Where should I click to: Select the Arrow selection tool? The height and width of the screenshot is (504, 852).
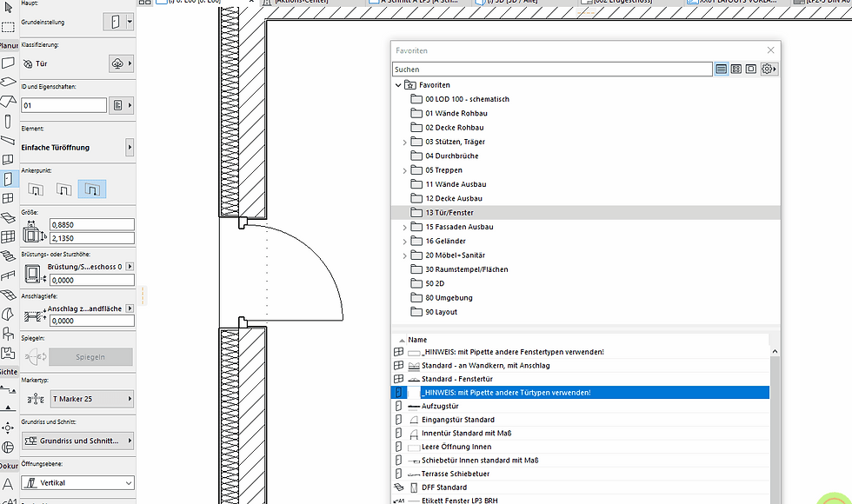tap(8, 8)
